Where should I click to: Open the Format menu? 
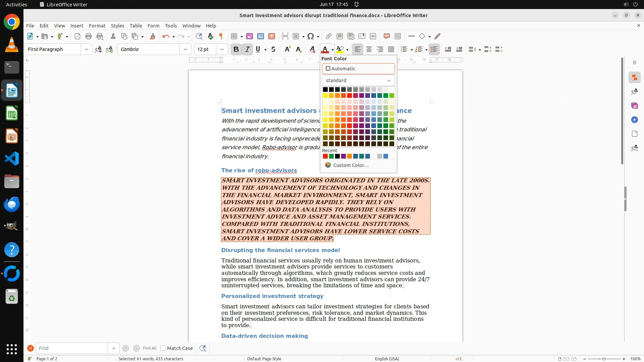pyautogui.click(x=97, y=25)
